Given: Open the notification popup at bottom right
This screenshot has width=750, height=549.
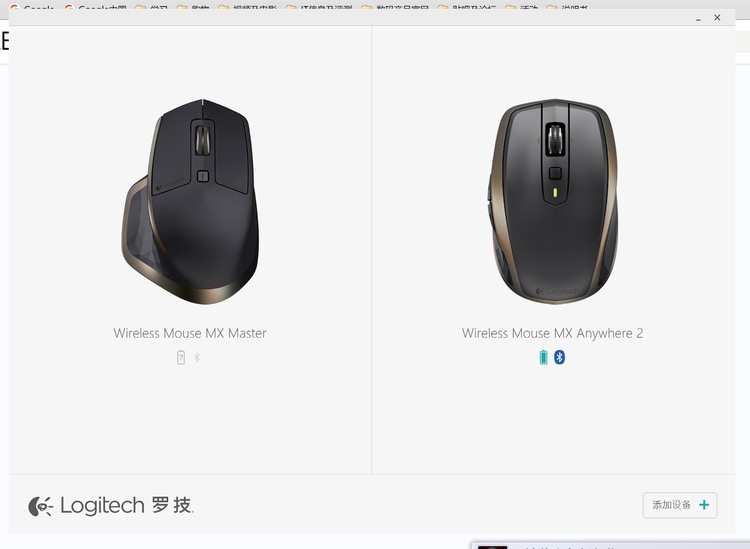Looking at the screenshot, I should (610, 546).
